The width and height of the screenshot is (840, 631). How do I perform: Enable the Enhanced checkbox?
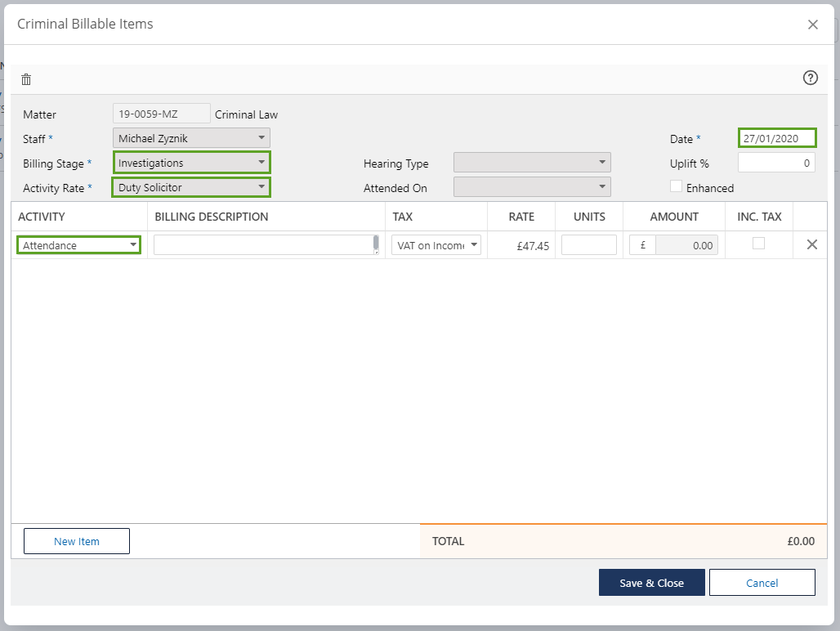click(676, 186)
